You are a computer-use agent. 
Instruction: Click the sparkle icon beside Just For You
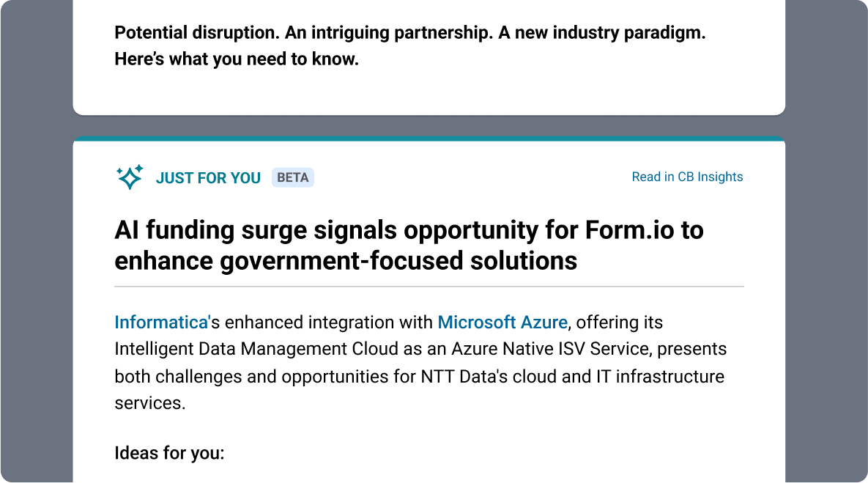[x=130, y=177]
